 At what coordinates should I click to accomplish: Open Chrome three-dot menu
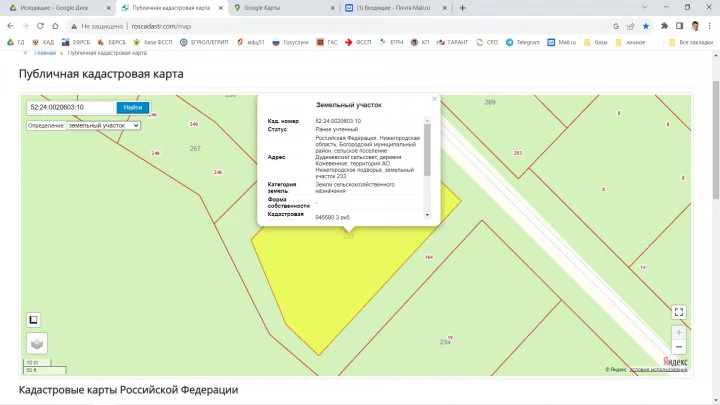point(710,26)
